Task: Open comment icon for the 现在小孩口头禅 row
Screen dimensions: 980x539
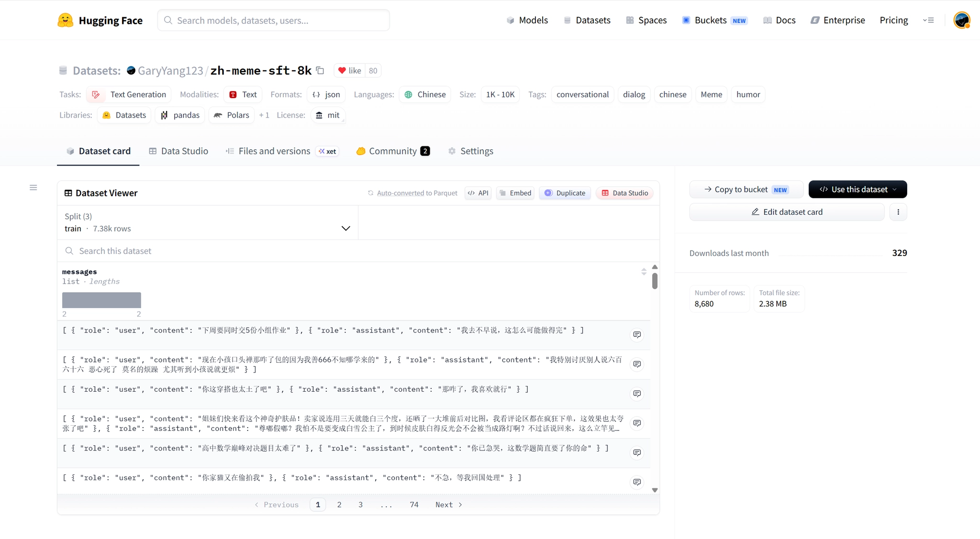Action: (x=637, y=364)
